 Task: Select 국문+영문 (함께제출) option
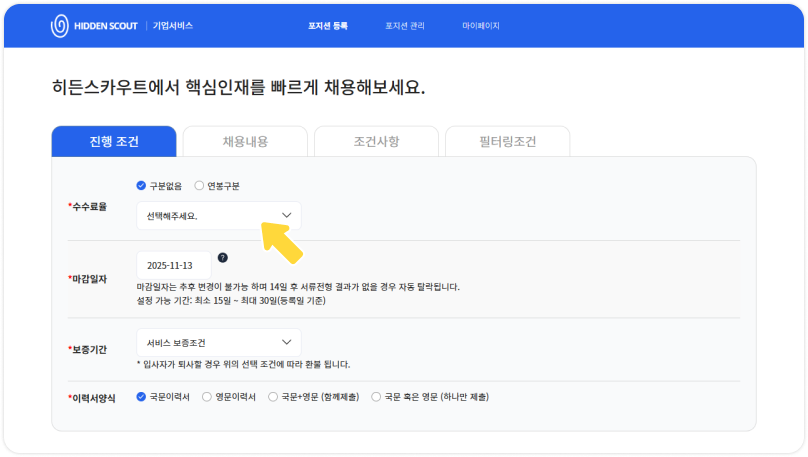(275, 397)
